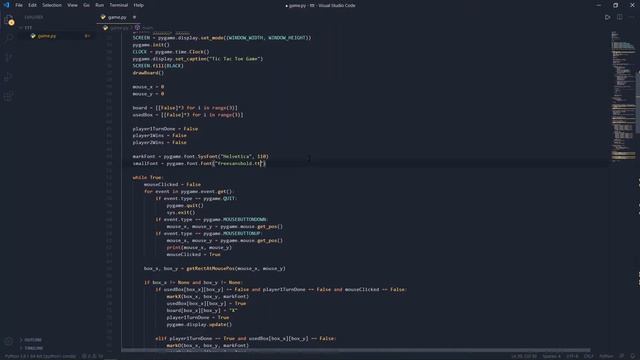Click 'mouseClicked = False' line

coord(172,184)
